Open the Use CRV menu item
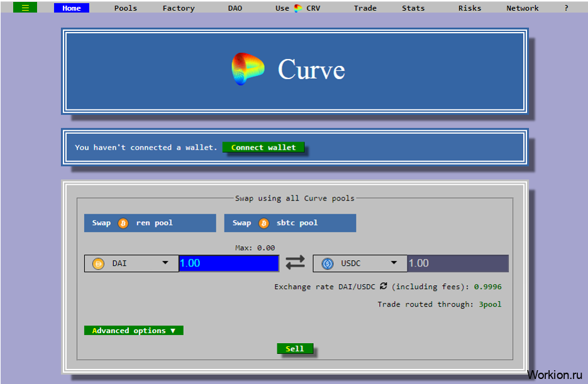588x384 pixels. coord(297,8)
